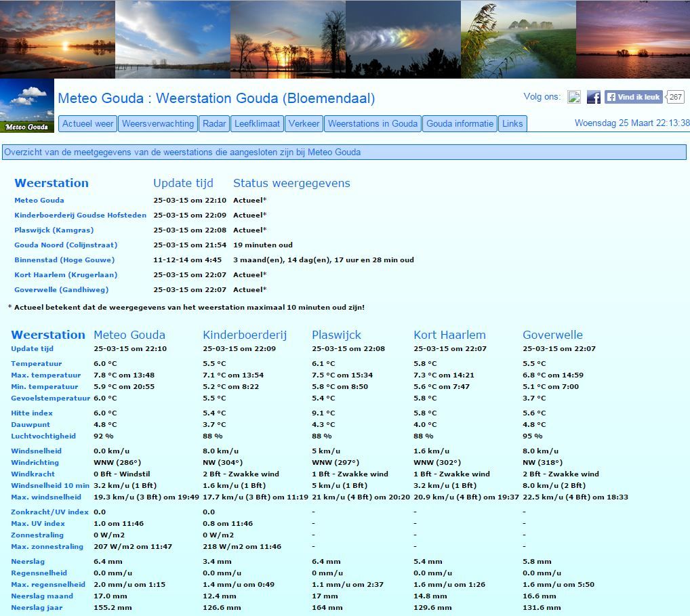This screenshot has width=690, height=616.
Task: Open Weerstations in Gouda tab
Action: tap(373, 123)
